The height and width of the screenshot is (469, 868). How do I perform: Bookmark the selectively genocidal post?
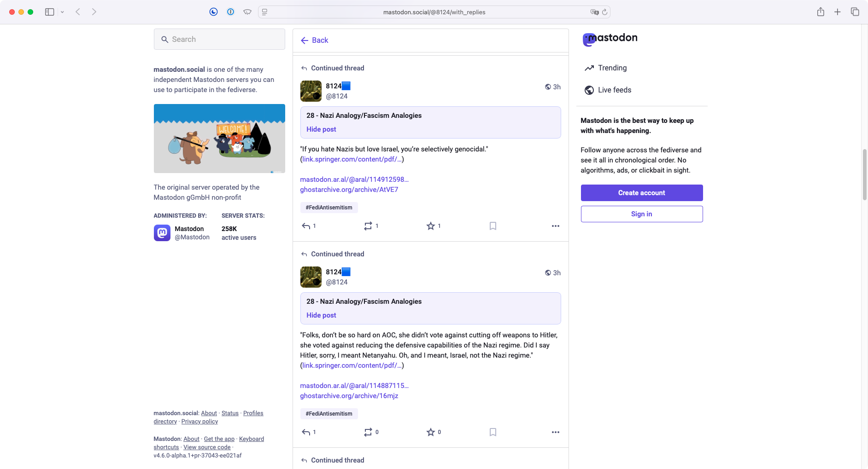tap(493, 226)
